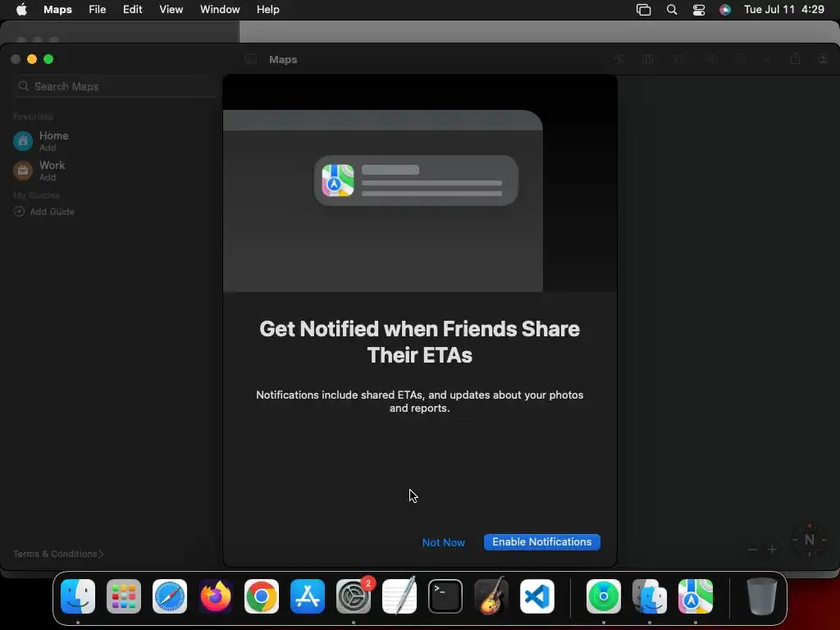840x630 pixels.
Task: Open Terminal from the Dock
Action: tap(445, 596)
